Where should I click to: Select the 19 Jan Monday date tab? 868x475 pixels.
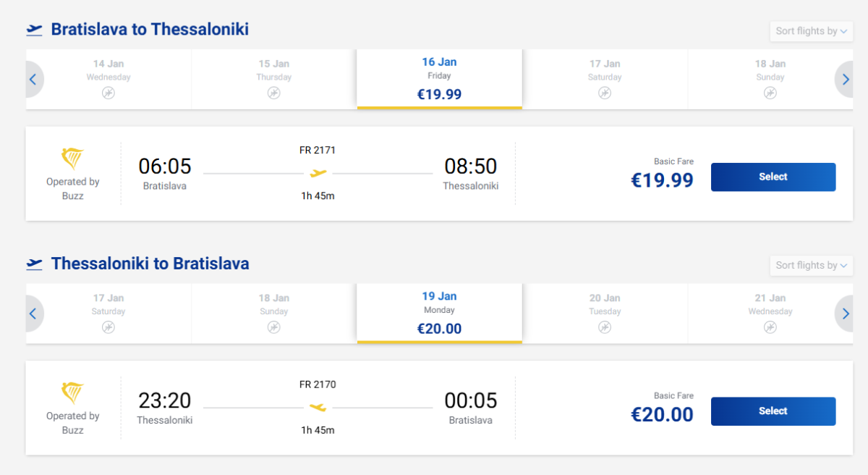[x=439, y=313]
